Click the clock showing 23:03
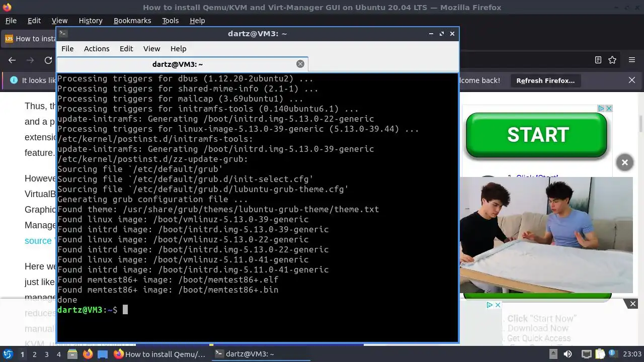This screenshot has height=362, width=644. click(632, 354)
